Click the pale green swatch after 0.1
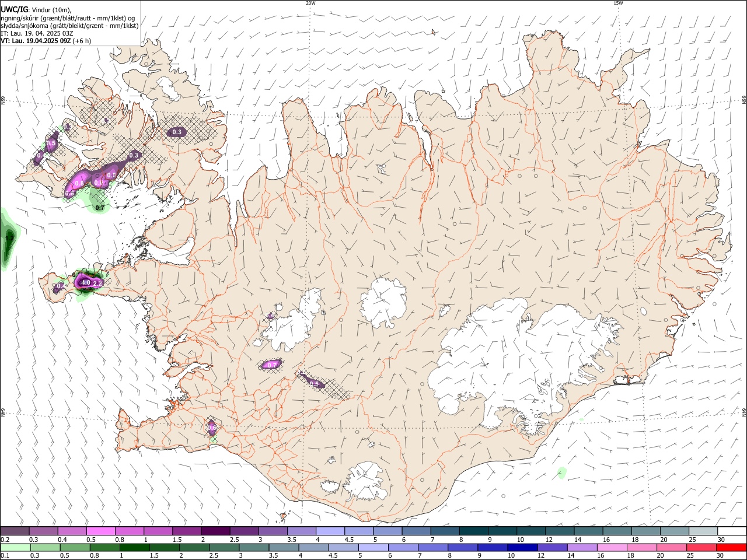This screenshot has height=560, width=747. point(15,547)
